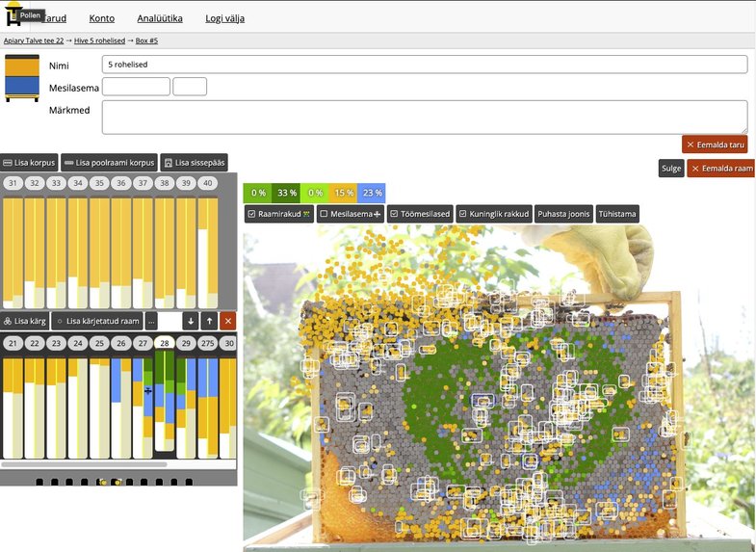The width and height of the screenshot is (756, 552).
Task: Select frame number 36
Action: click(x=121, y=183)
